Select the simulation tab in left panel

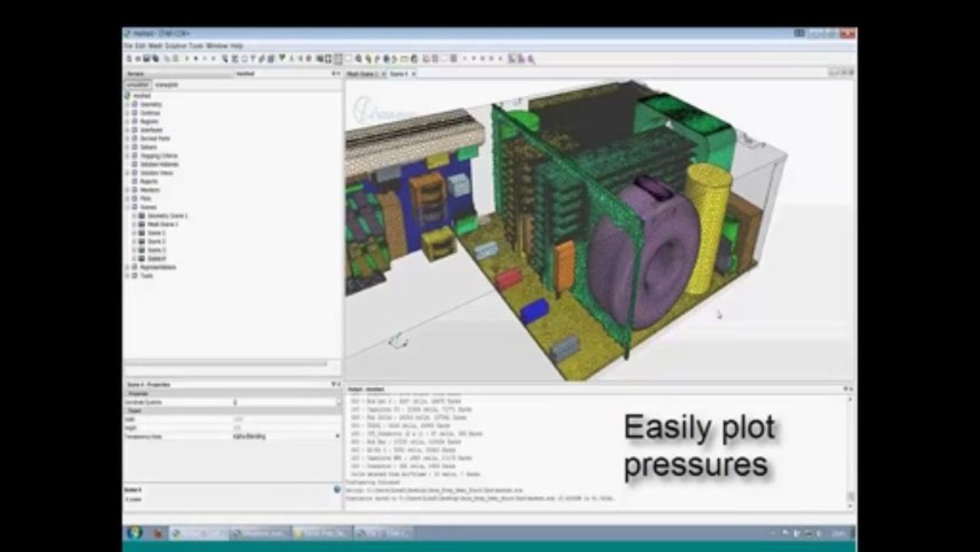(138, 84)
